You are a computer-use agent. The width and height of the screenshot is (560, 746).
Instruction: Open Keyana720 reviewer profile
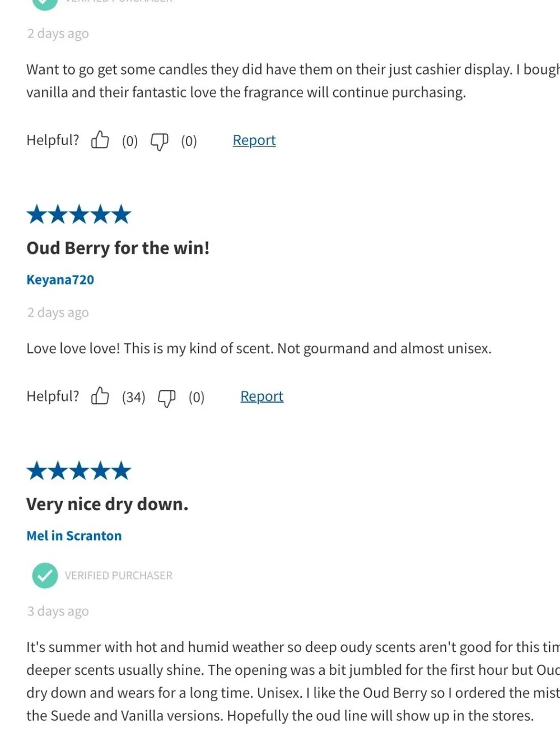60,279
